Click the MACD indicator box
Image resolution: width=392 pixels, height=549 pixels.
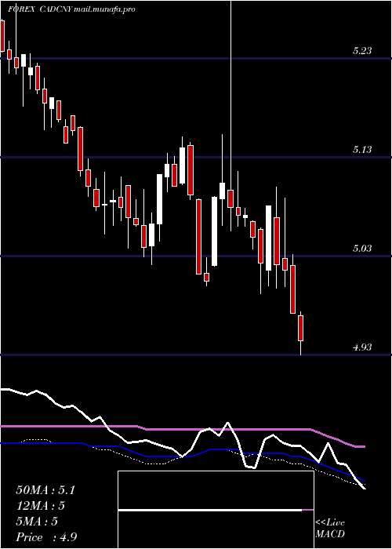(216, 510)
